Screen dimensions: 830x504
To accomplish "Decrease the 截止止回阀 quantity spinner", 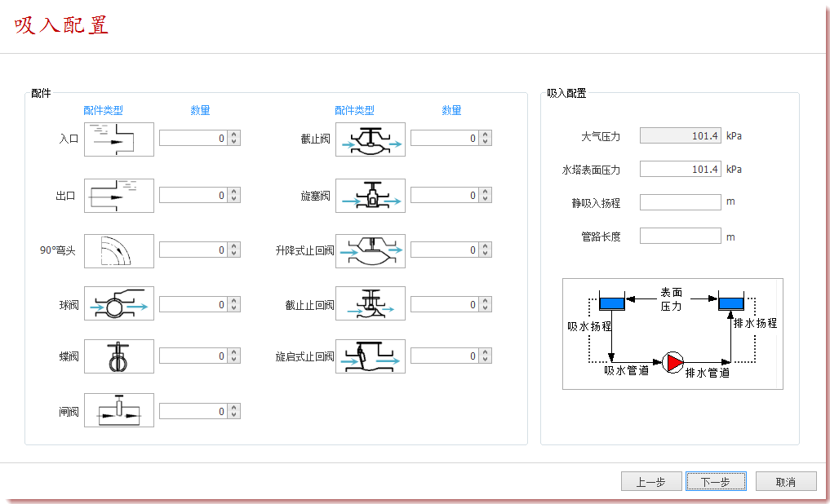I will (486, 307).
